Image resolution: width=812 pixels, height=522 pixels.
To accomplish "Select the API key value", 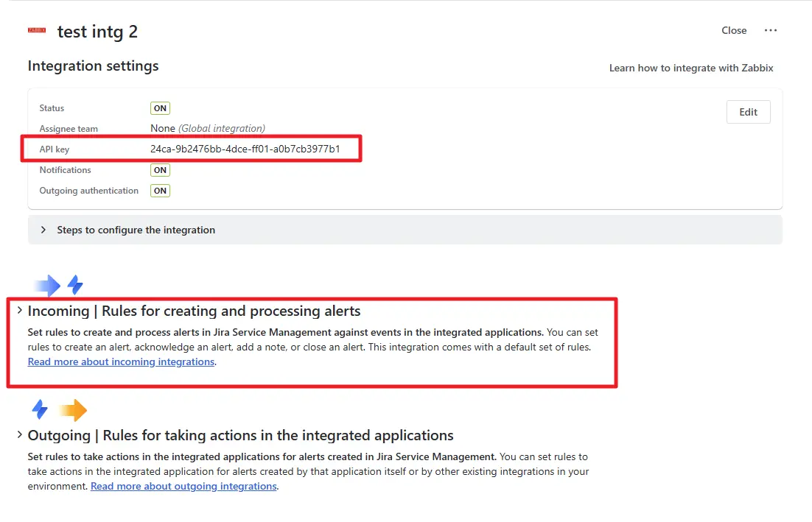I will click(243, 149).
